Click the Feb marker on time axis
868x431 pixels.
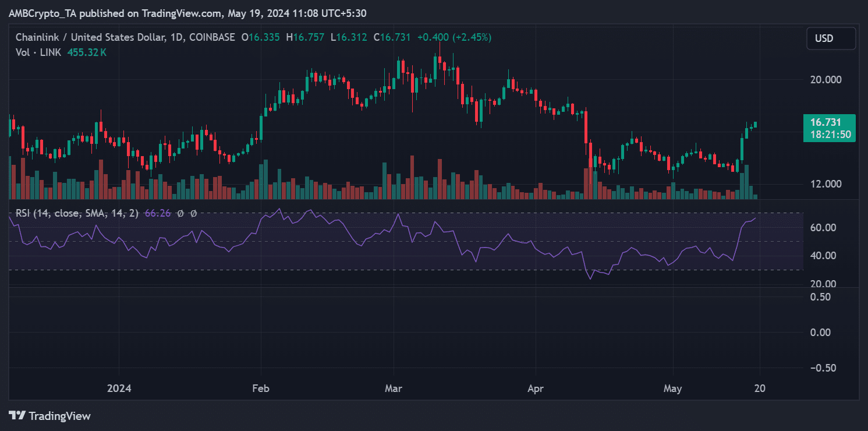click(260, 388)
